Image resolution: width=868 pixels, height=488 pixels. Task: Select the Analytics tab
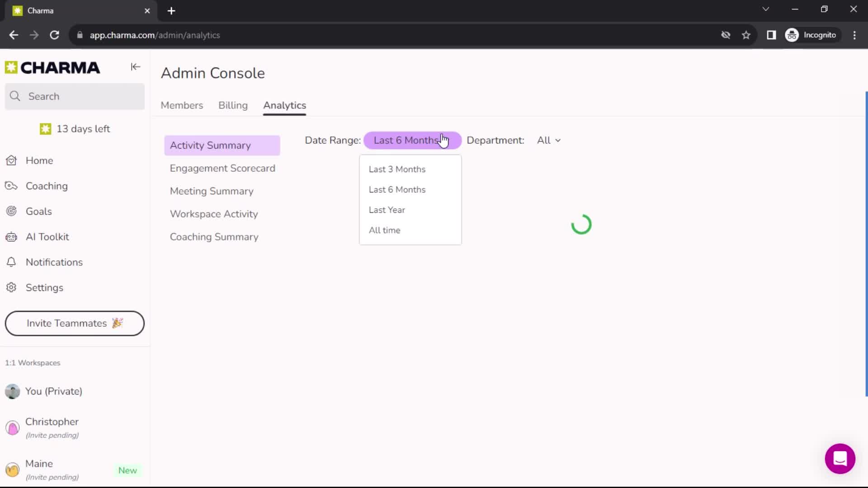[x=285, y=105]
